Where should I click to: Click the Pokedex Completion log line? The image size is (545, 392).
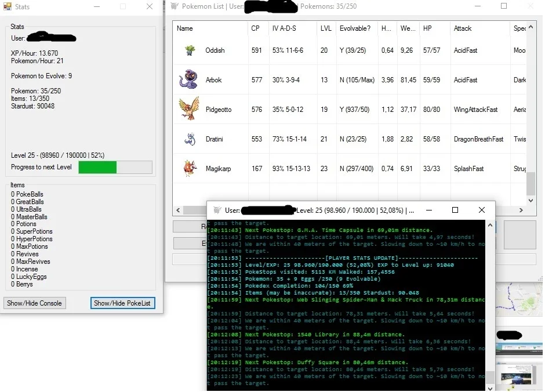click(280, 286)
